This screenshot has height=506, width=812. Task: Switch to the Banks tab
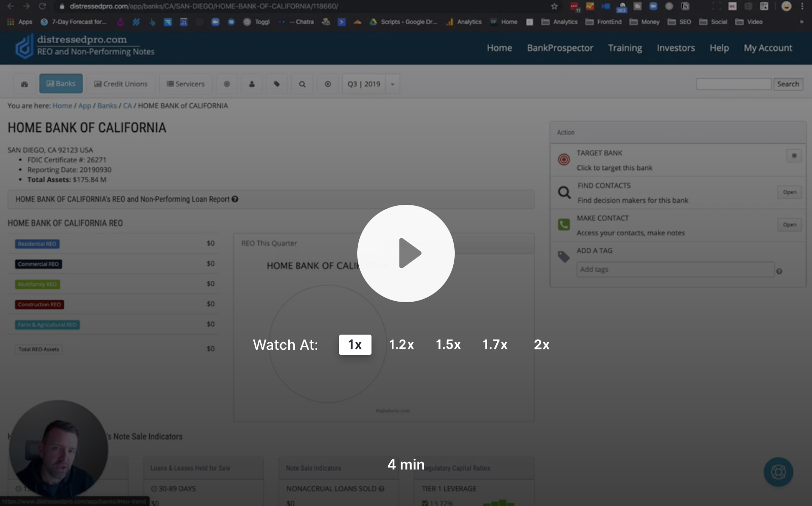click(x=61, y=84)
